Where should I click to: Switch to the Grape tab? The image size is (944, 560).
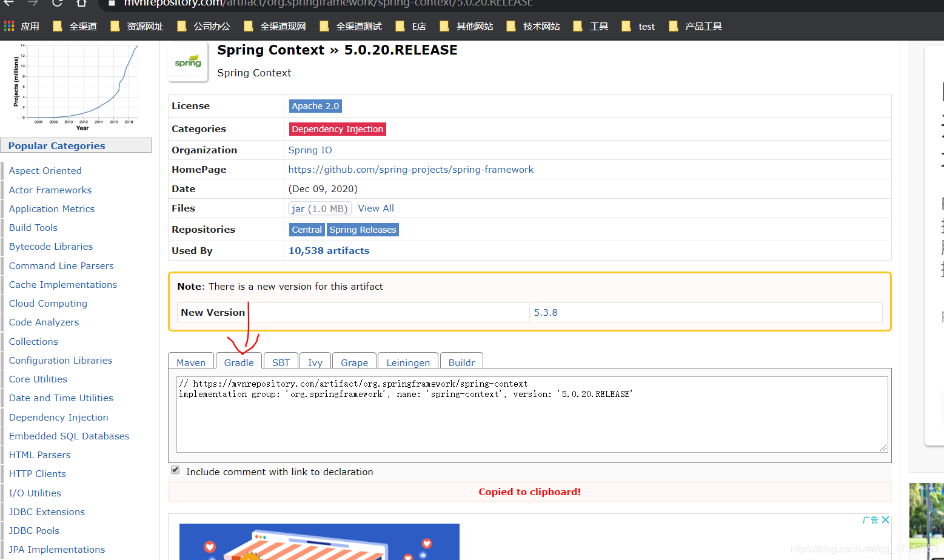tap(354, 361)
